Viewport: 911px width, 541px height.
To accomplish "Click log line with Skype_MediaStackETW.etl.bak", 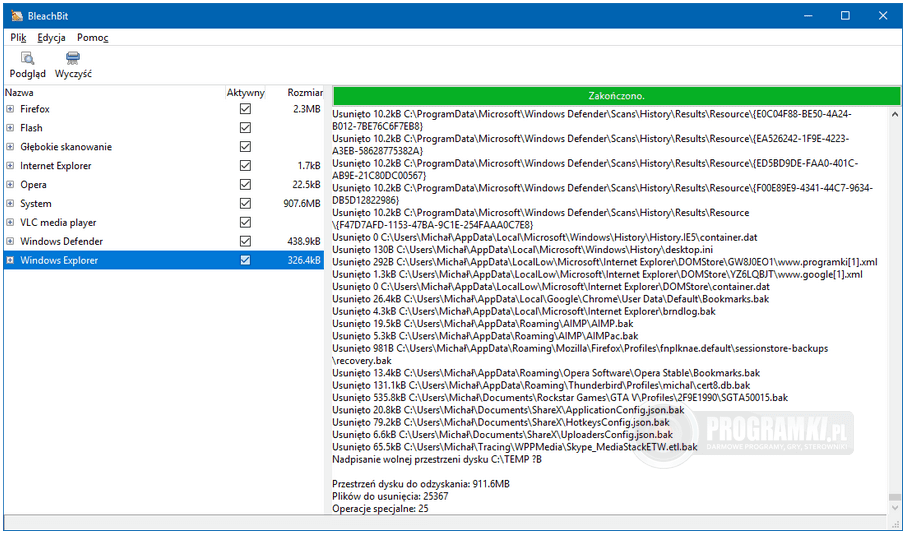I will (x=515, y=447).
